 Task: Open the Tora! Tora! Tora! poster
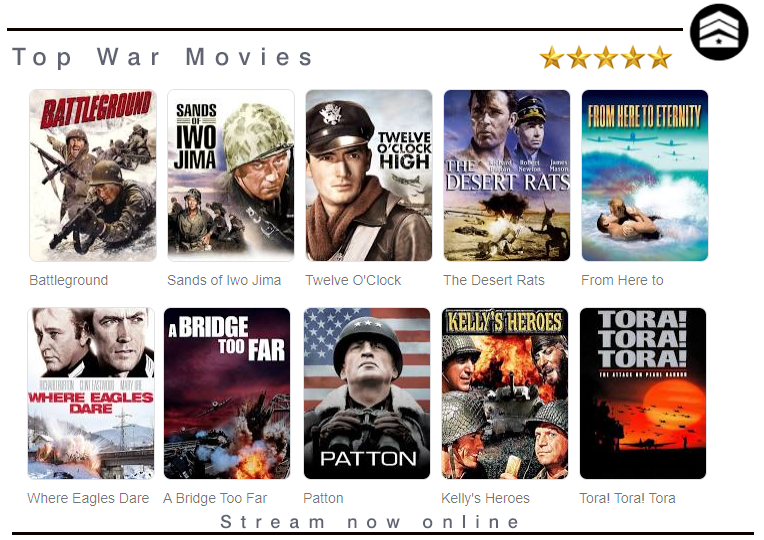pos(643,393)
